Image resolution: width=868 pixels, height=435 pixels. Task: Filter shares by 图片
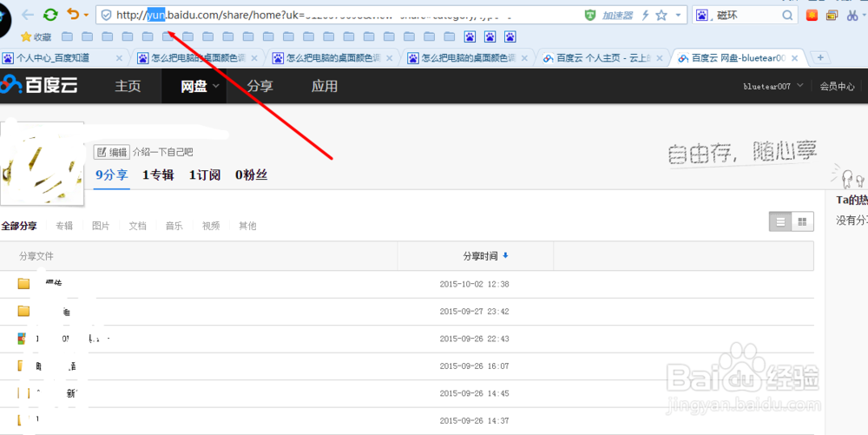point(101,226)
